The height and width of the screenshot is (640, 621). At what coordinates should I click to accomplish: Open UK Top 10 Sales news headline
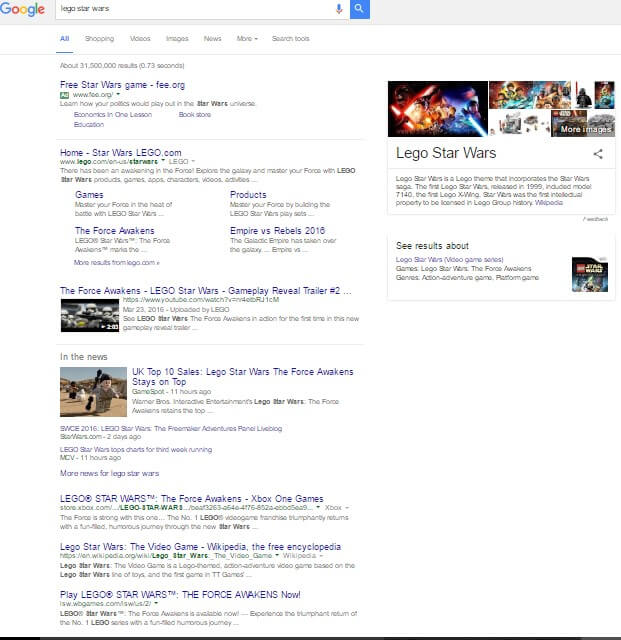243,377
